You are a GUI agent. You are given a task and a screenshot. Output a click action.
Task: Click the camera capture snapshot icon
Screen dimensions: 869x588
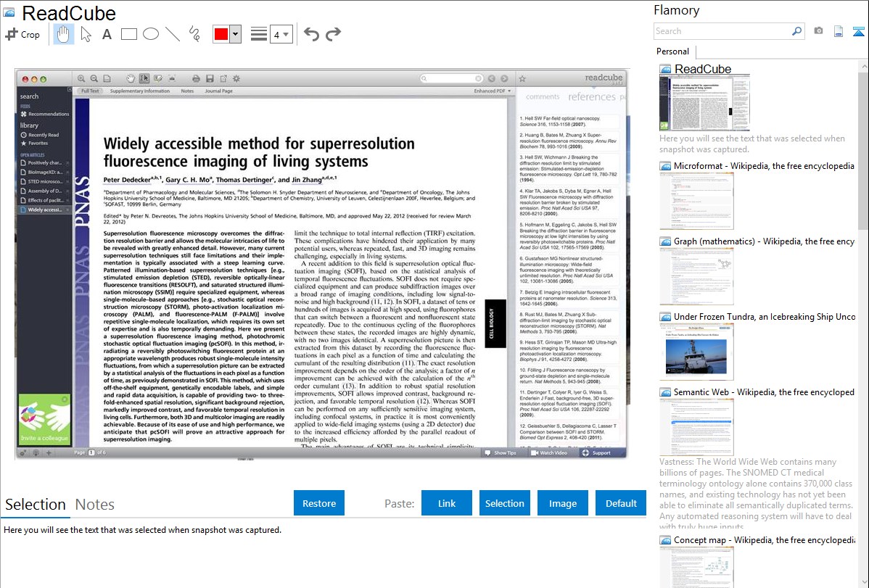(x=818, y=31)
